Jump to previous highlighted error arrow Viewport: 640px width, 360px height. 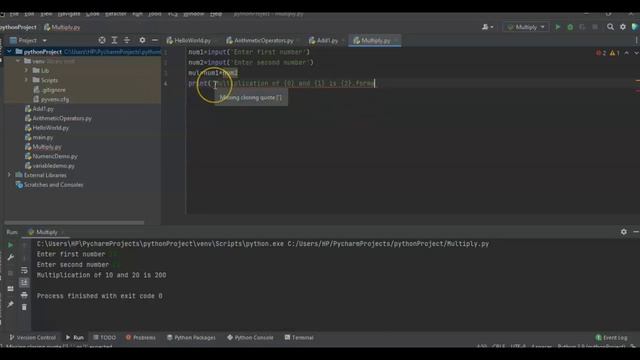[627, 53]
